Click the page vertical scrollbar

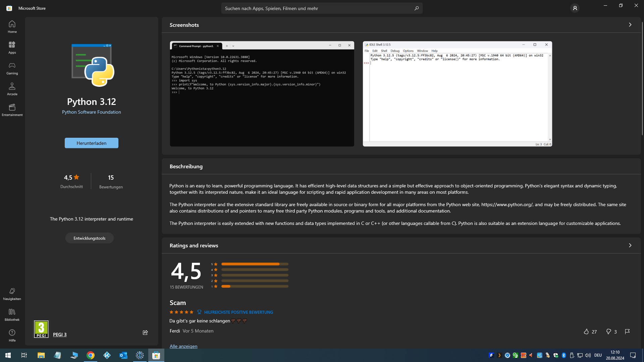point(642,79)
